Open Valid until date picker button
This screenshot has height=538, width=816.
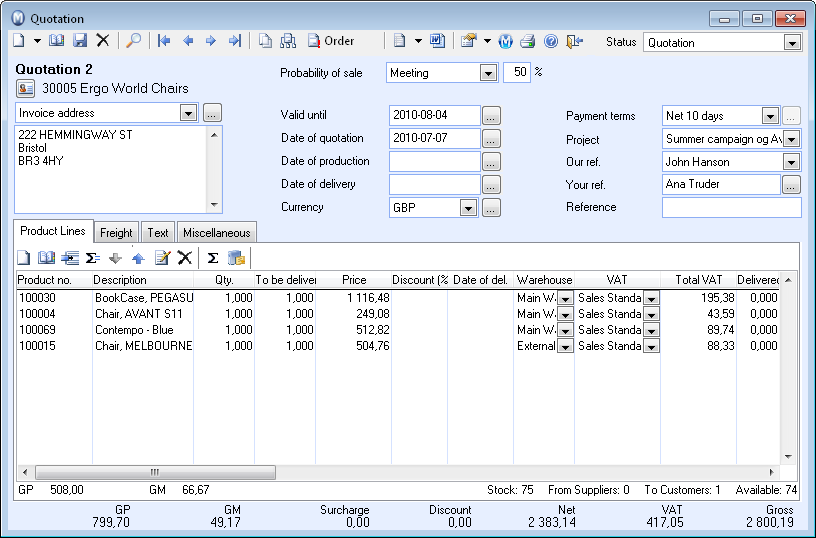click(491, 116)
